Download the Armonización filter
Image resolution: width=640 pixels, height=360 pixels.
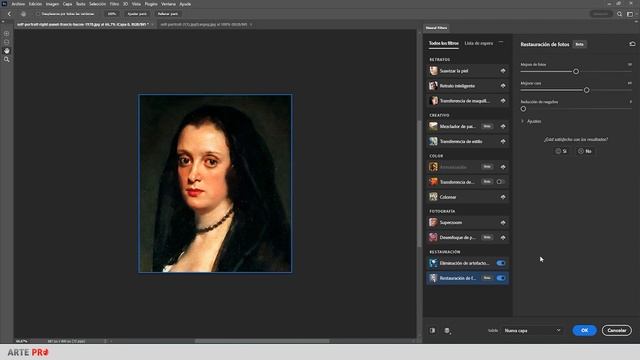[503, 167]
